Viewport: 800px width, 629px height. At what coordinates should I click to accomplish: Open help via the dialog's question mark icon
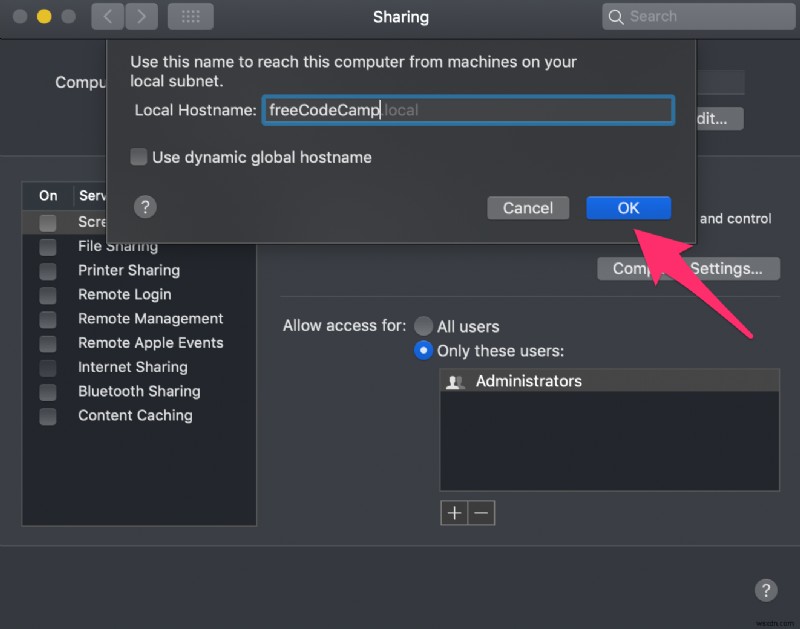145,207
